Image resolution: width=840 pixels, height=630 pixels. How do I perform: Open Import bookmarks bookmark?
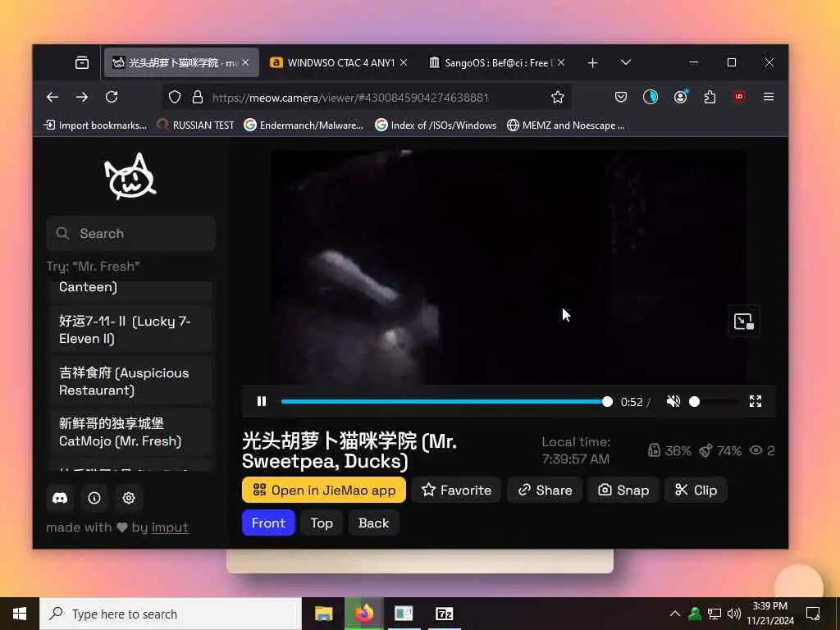tap(95, 126)
